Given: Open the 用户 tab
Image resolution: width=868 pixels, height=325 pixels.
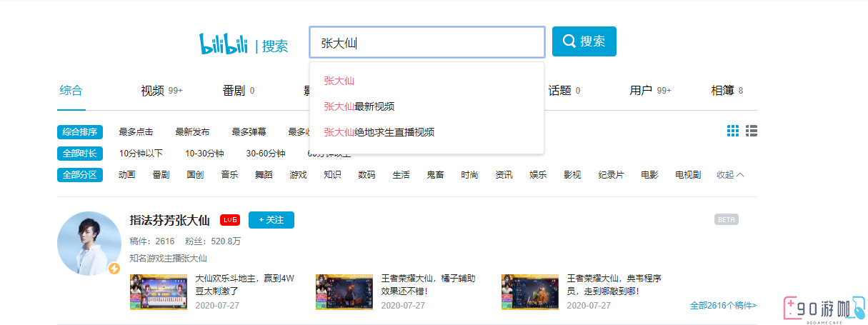Looking at the screenshot, I should click(x=650, y=91).
